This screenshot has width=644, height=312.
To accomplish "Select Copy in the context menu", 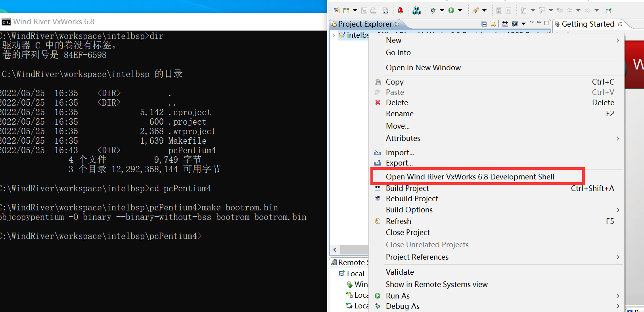I will tap(496, 82).
